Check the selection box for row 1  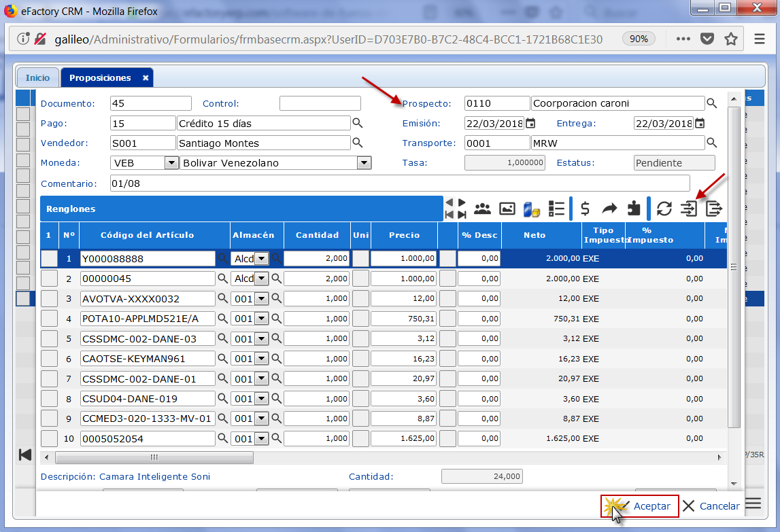click(49, 259)
